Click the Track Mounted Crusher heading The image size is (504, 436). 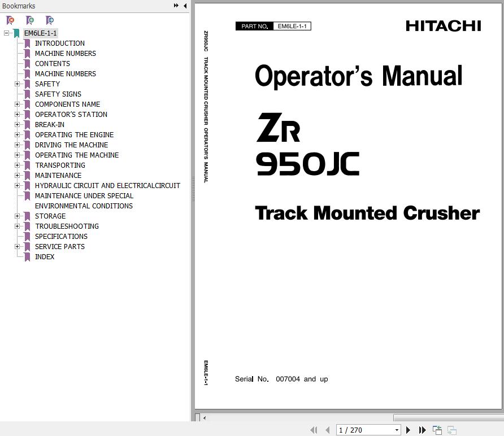tap(367, 213)
